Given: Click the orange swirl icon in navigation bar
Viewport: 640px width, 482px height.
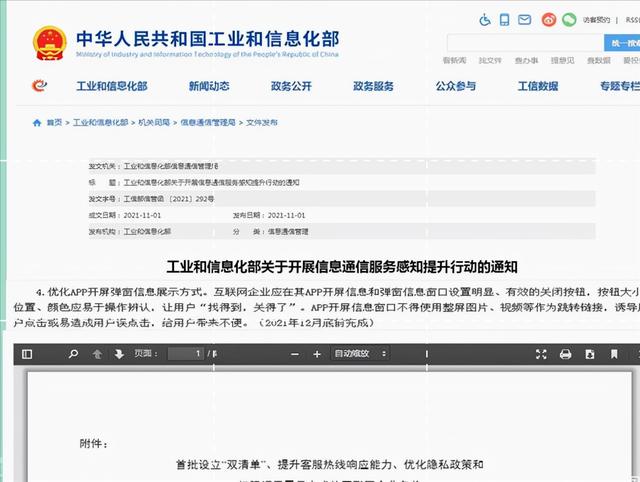Looking at the screenshot, I should pos(40,86).
